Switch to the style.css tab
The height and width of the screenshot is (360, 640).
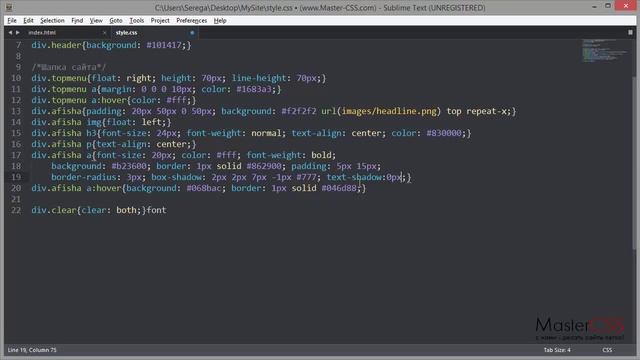click(x=126, y=33)
